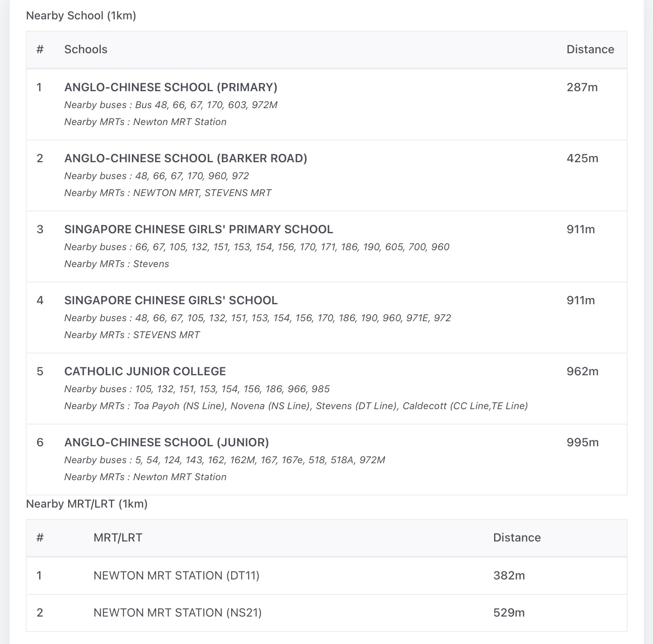Select the Anglo-Chinese School (Barker Road) entry
653x644 pixels.
click(x=186, y=159)
